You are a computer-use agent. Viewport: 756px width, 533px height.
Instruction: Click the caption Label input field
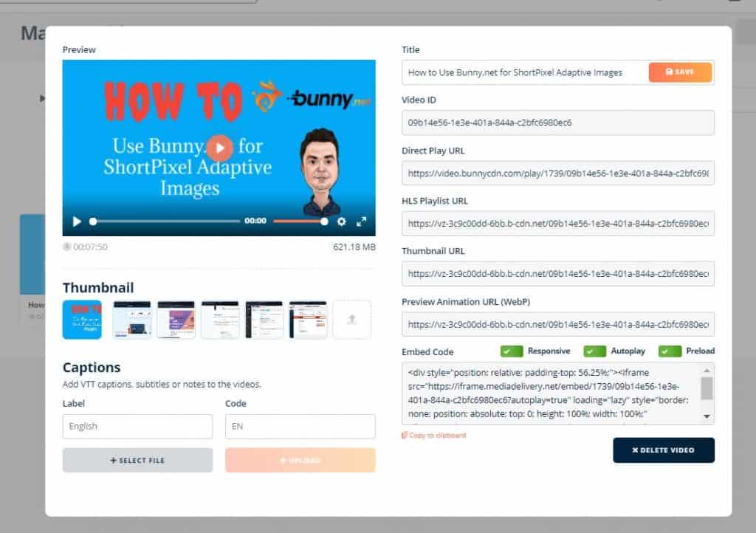pos(137,426)
